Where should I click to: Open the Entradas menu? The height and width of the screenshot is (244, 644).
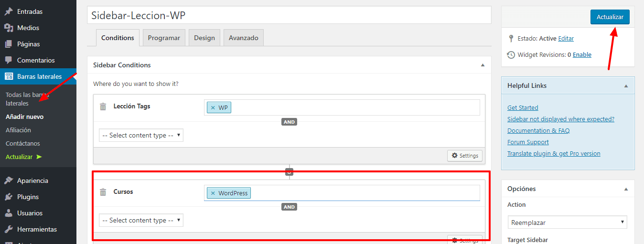coord(38,11)
